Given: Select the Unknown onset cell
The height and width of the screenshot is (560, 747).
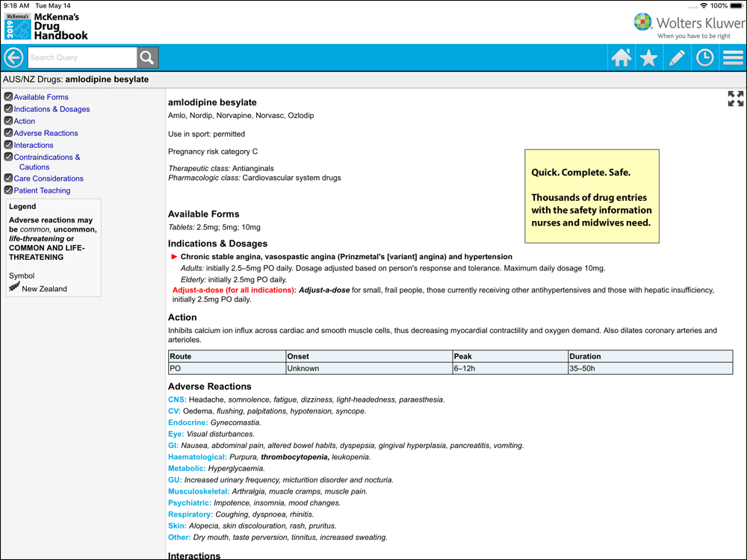Looking at the screenshot, I should point(369,368).
